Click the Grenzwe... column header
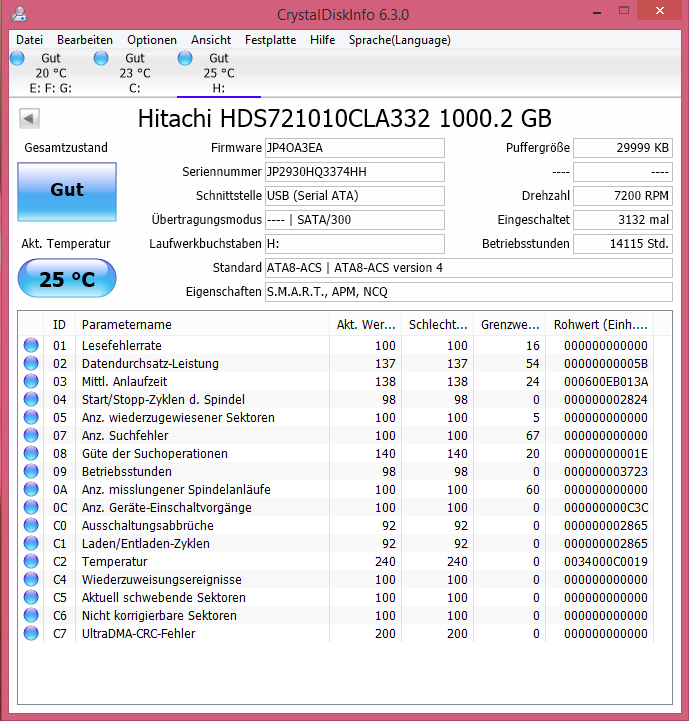 (x=510, y=325)
